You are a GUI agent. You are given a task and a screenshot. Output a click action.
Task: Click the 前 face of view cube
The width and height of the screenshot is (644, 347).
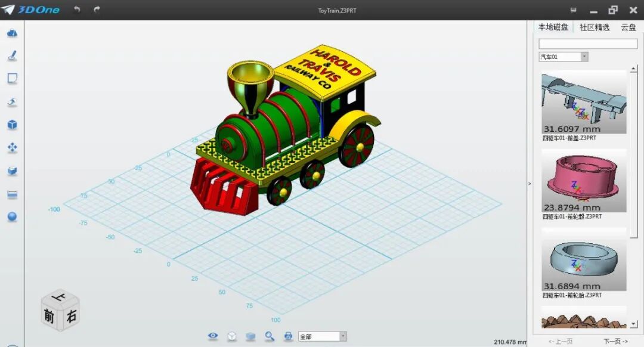[49, 316]
